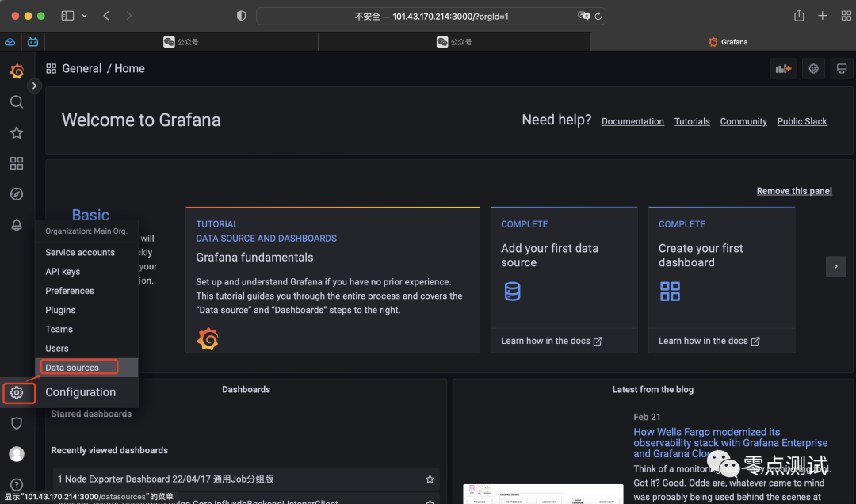
Task: Click the 'Recently viewed dashboards' heading text
Action: (109, 450)
